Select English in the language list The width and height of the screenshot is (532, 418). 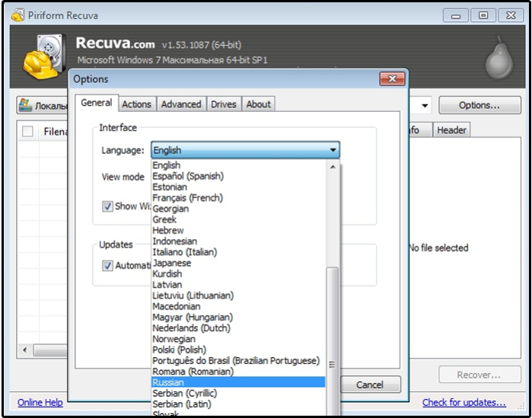pos(238,165)
